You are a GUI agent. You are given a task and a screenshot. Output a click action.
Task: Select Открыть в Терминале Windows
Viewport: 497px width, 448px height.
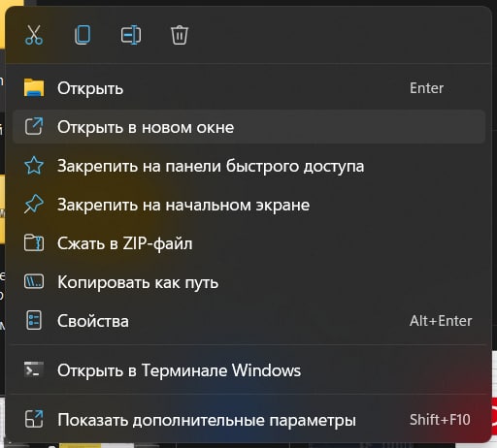(x=248, y=370)
